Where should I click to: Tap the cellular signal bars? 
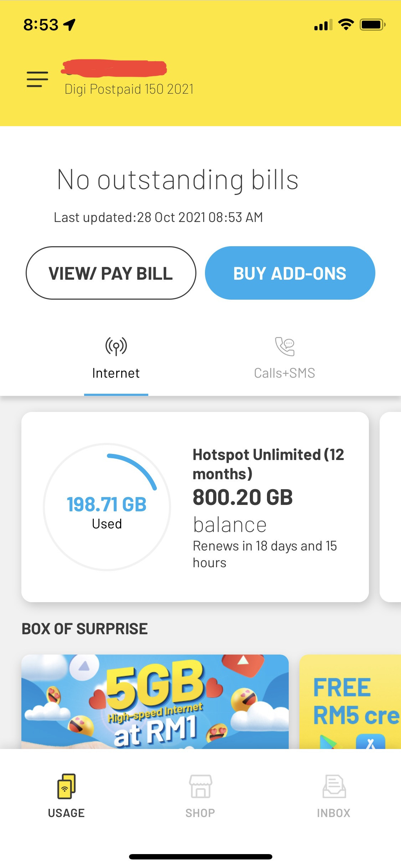pos(323,25)
